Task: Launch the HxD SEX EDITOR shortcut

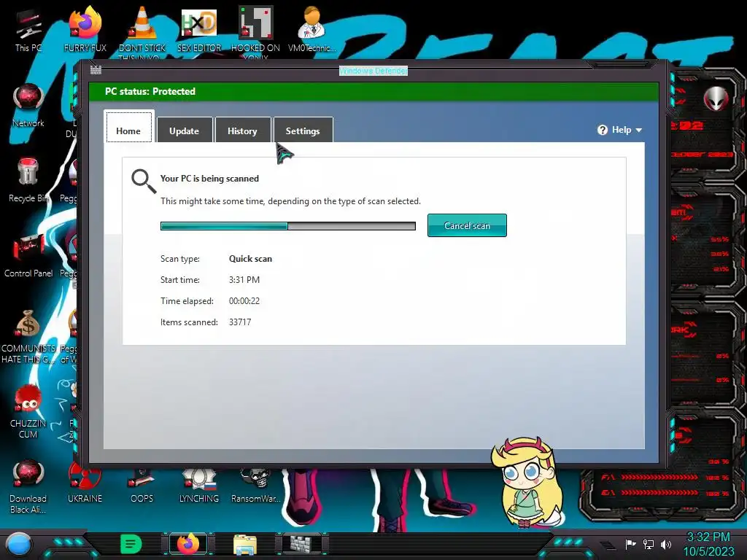Action: tap(199, 29)
